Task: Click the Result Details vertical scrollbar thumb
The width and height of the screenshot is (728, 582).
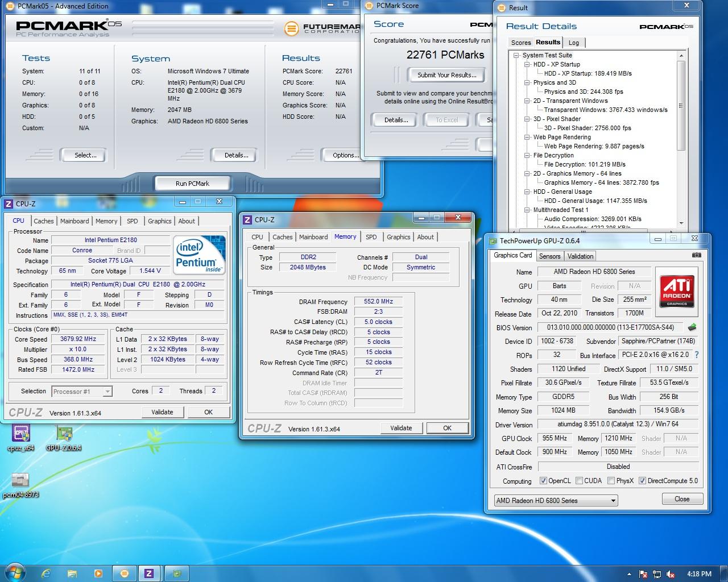Action: 681,105
